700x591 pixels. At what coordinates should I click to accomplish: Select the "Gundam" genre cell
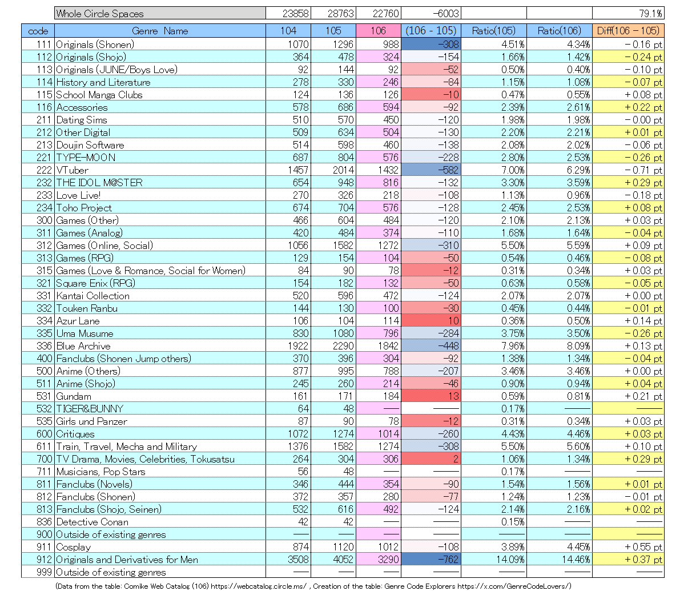[x=160, y=396]
